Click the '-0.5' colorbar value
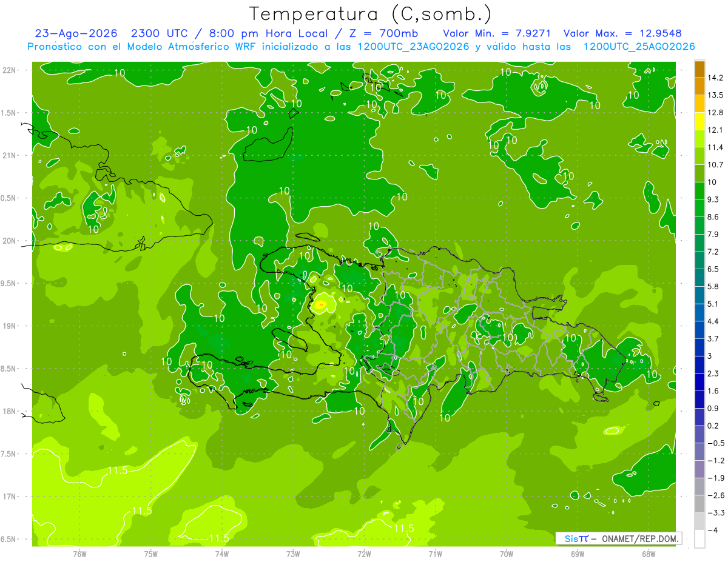This screenshot has height=562, width=728. click(716, 443)
